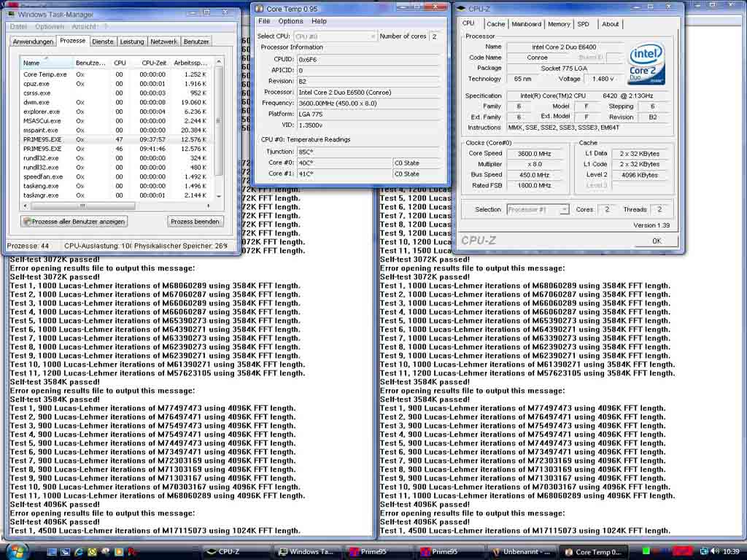
Task: Open About tab in CPU-Z
Action: coord(611,24)
